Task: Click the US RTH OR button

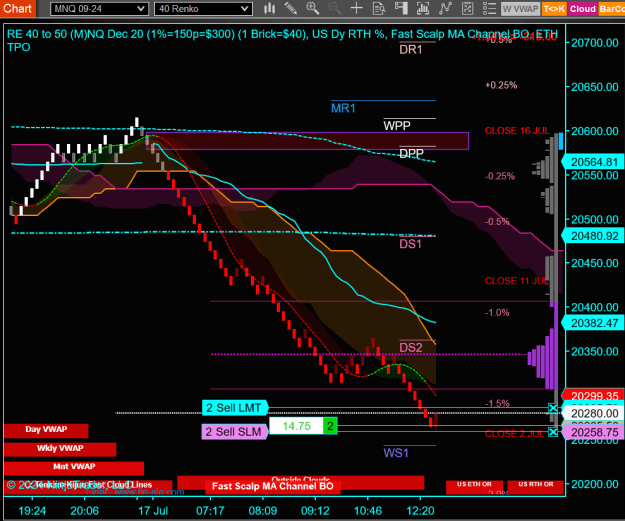Action: tap(536, 487)
